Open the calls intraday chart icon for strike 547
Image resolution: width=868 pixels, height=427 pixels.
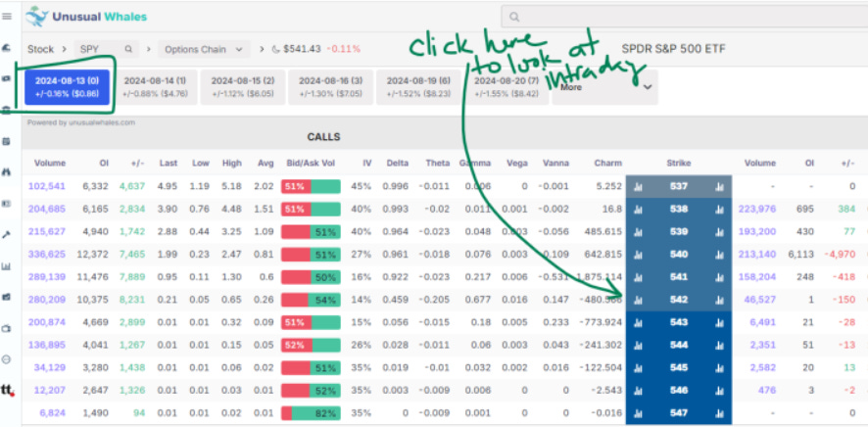(638, 413)
